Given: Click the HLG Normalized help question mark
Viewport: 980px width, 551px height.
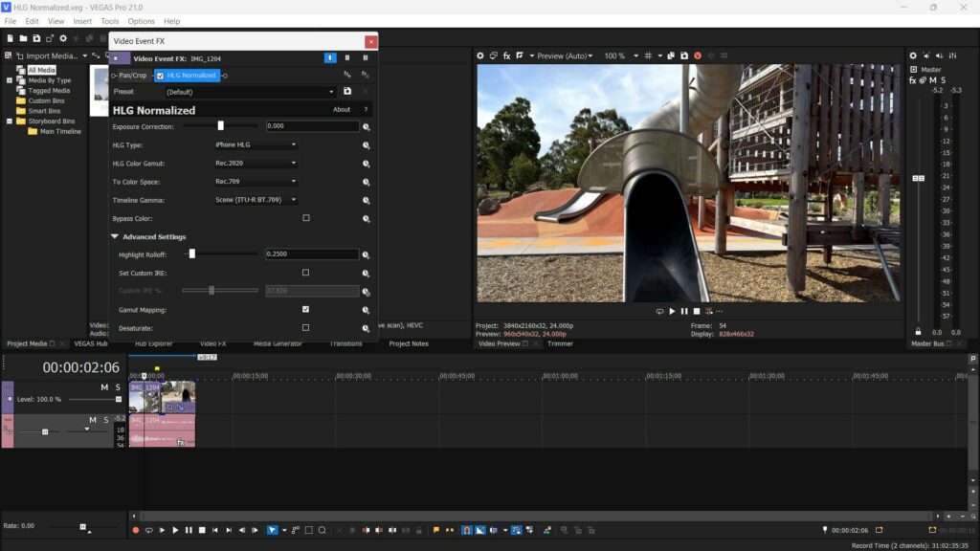Looking at the screenshot, I should click(365, 110).
